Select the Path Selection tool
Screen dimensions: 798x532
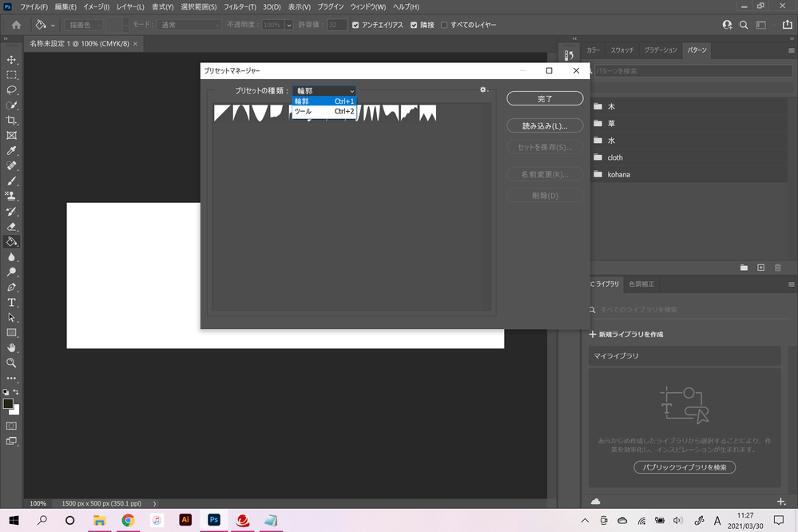pyautogui.click(x=11, y=318)
